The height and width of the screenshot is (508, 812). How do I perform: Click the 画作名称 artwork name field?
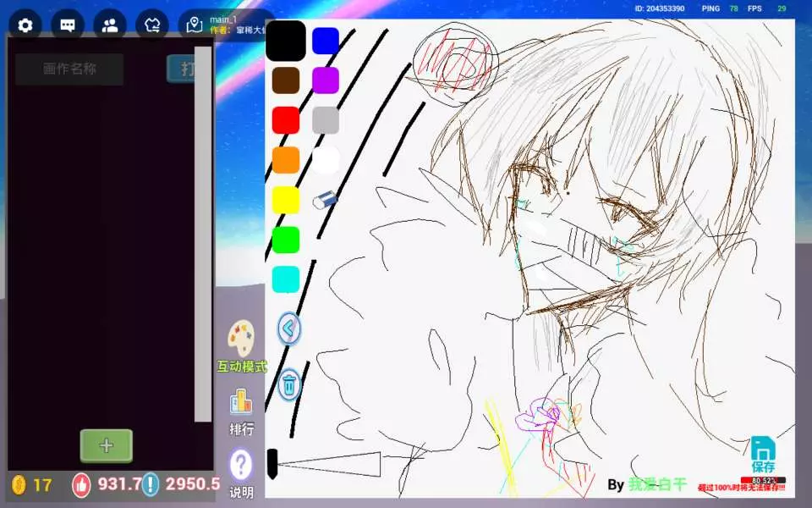(69, 69)
